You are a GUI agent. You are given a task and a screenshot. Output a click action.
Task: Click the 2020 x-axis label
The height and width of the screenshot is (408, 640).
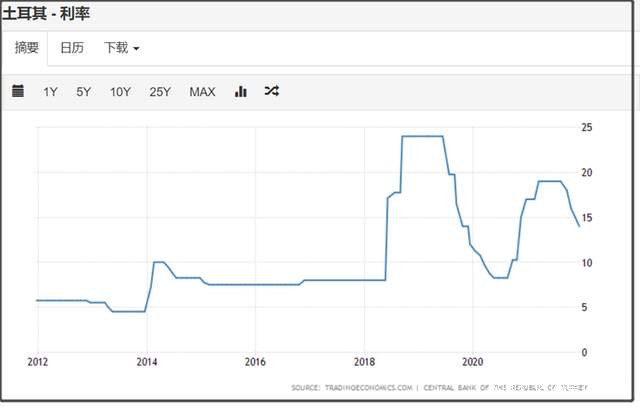(x=473, y=362)
